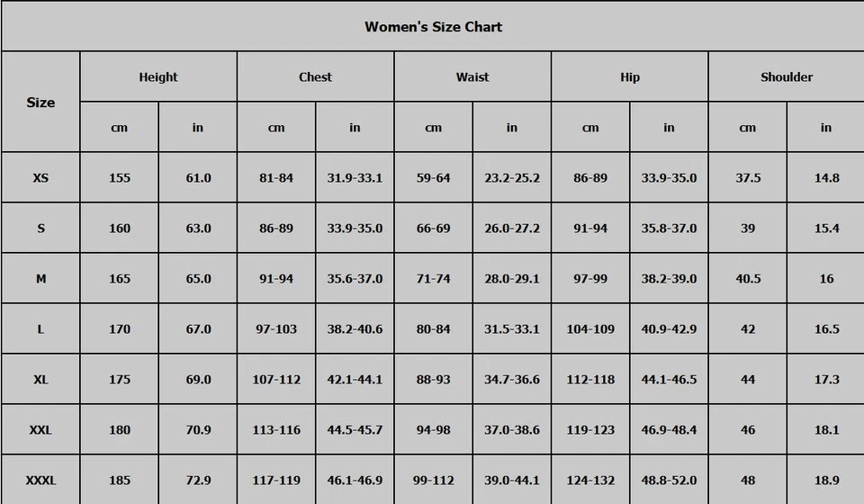
Task: Click the Chest column header
Action: 315,77
